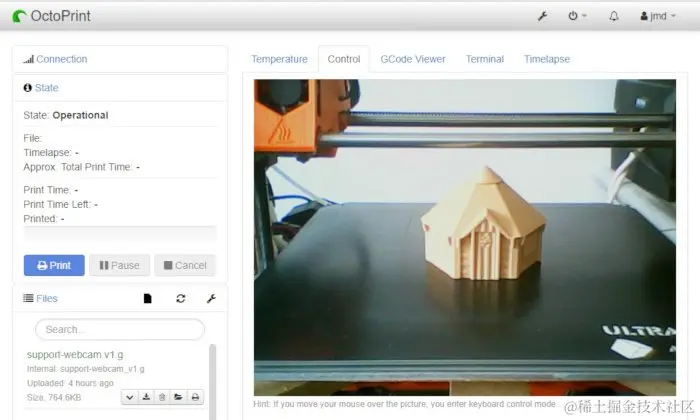Switch to the Temperature tab
The width and height of the screenshot is (700, 420).
(279, 59)
